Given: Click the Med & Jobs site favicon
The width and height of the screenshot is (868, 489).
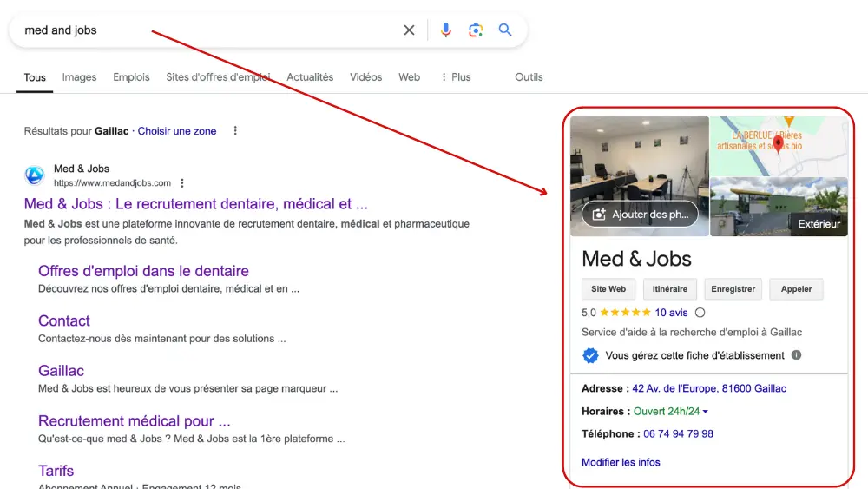Looking at the screenshot, I should coord(35,175).
